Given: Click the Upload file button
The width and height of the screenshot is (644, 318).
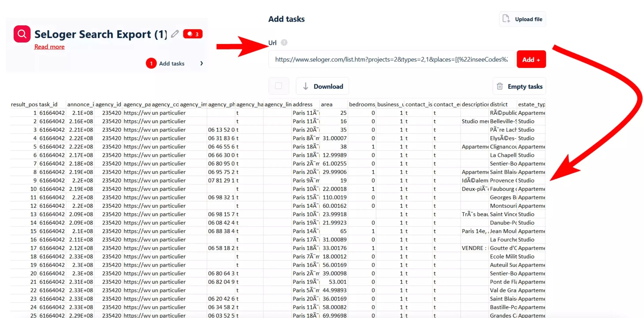Looking at the screenshot, I should click(x=528, y=19).
